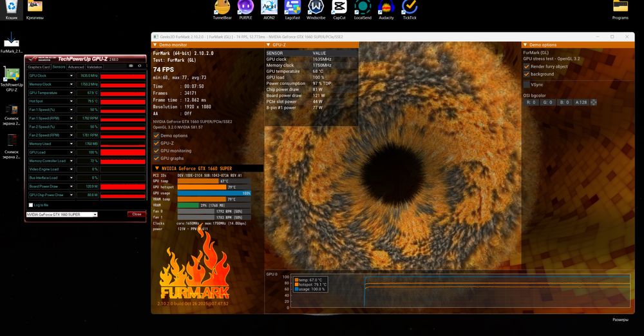This screenshot has height=336, width=644.
Task: Open the TechPowerUp GPU-Z desktop shortcut
Action: coord(12,79)
